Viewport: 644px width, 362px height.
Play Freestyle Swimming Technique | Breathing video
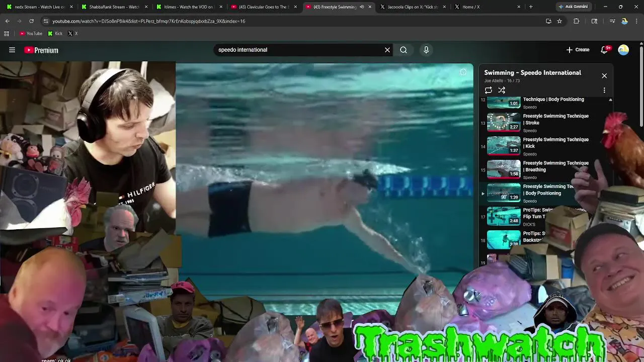[x=546, y=170]
